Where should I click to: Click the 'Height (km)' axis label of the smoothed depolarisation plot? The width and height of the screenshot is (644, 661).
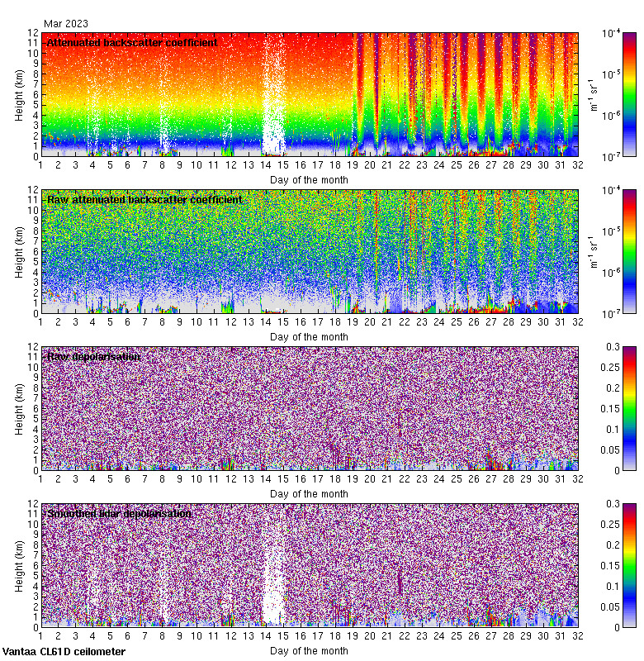(19, 566)
